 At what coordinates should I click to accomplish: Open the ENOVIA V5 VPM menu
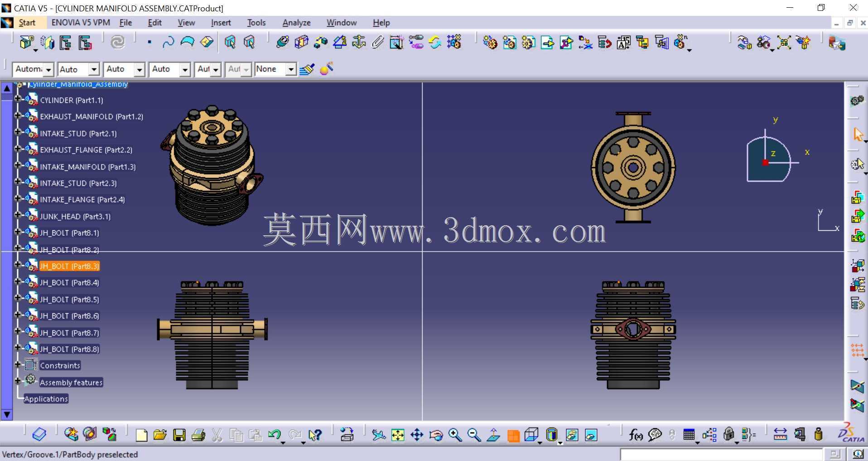pos(81,23)
